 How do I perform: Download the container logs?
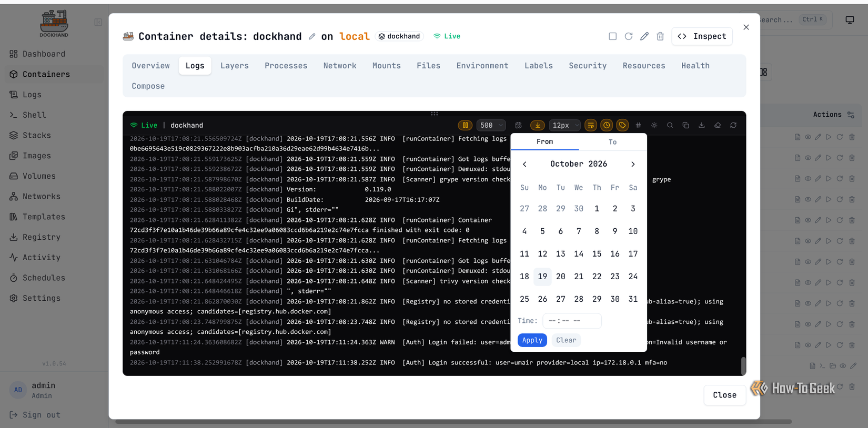point(701,125)
